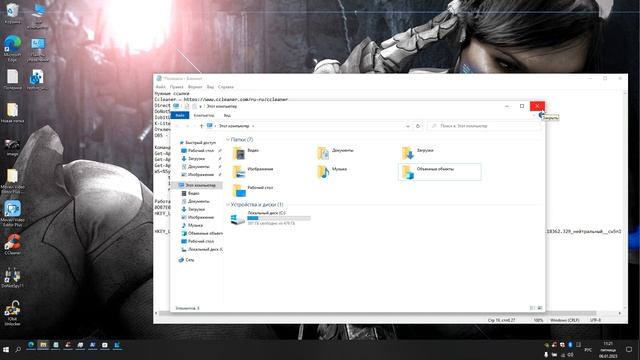Click Properties icon in Explorer quick toolbar
This screenshot has width=640, height=360.
(187, 106)
